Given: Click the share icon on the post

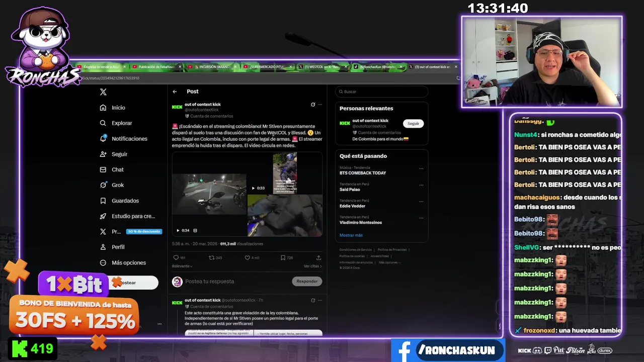Looking at the screenshot, I should [318, 258].
